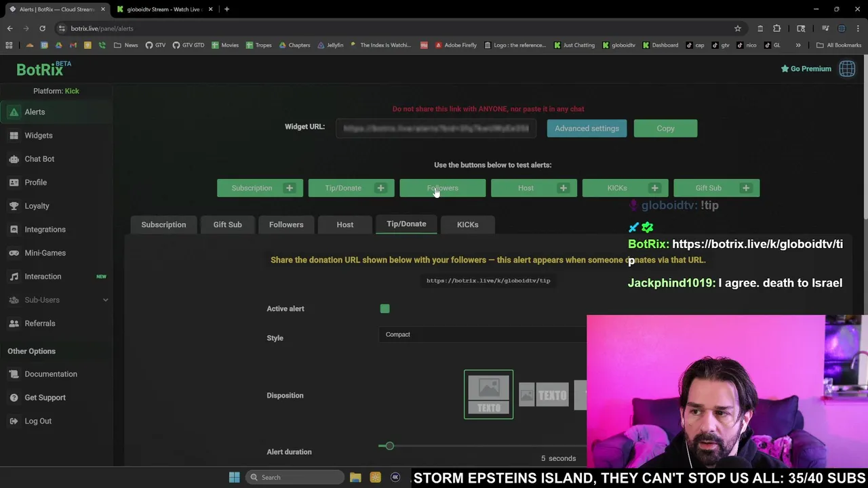Choose the image-beside-text disposition thumbnail
Image resolution: width=868 pixels, height=488 pixels.
[544, 394]
